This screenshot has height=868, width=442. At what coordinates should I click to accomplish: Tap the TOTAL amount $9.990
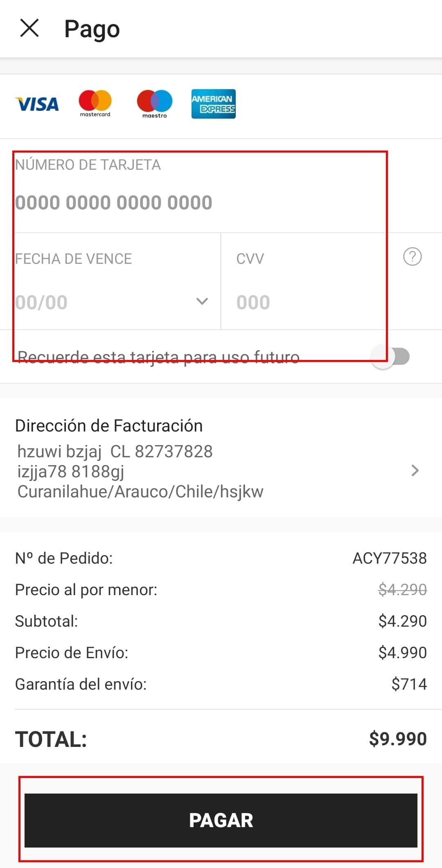tap(397, 739)
